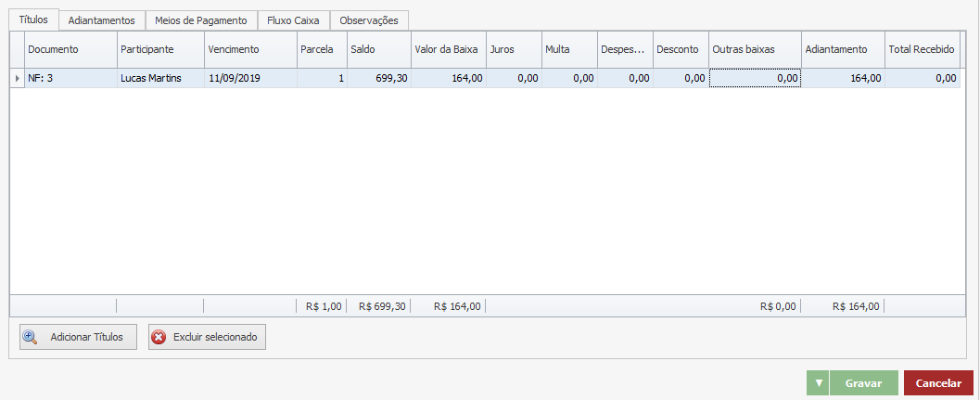
Task: Click the Total Recebido column header
Action: (922, 49)
